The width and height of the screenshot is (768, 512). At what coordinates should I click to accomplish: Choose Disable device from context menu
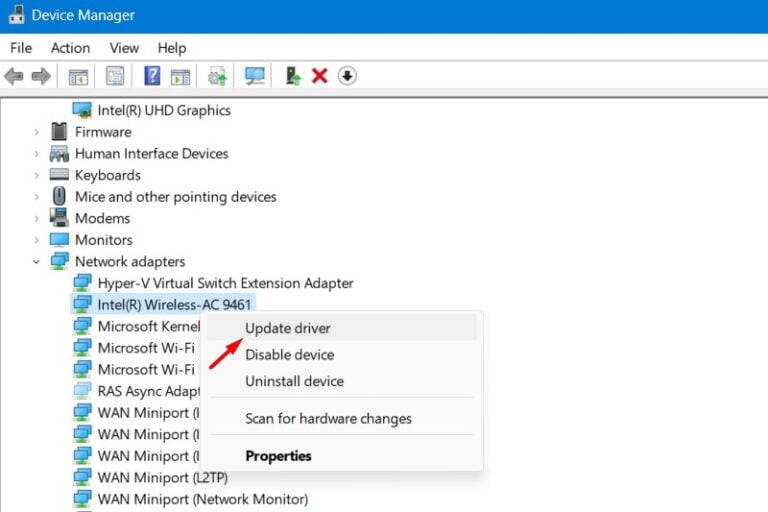pyautogui.click(x=341, y=354)
